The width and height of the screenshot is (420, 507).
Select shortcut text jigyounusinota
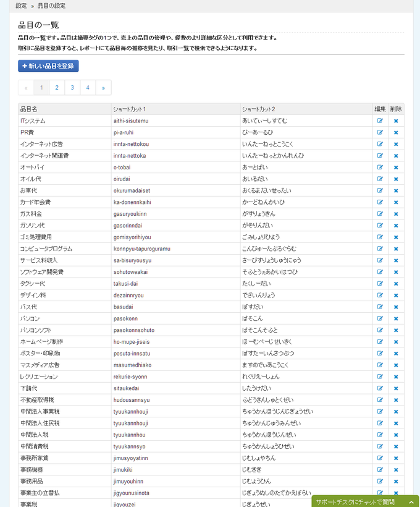(x=131, y=493)
